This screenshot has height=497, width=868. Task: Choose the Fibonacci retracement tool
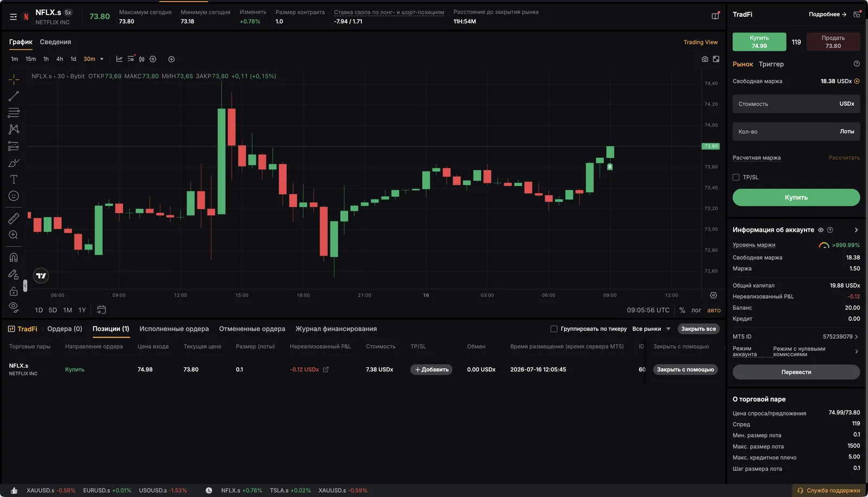click(14, 113)
